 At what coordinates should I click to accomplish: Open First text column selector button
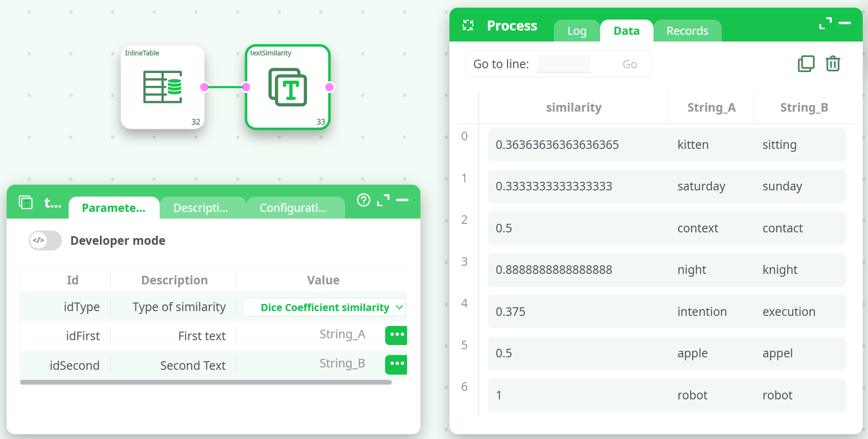point(396,335)
